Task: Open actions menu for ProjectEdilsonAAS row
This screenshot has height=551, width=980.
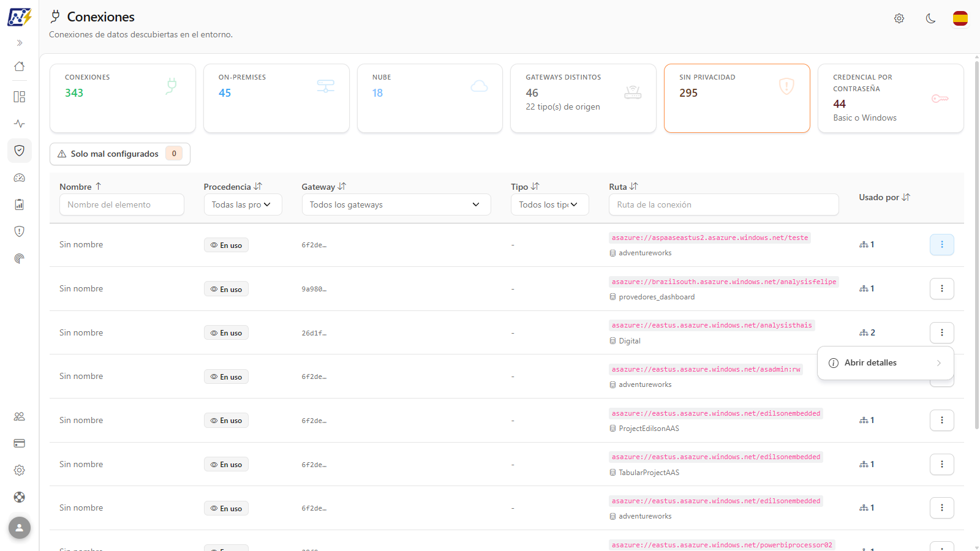Action: [x=942, y=420]
